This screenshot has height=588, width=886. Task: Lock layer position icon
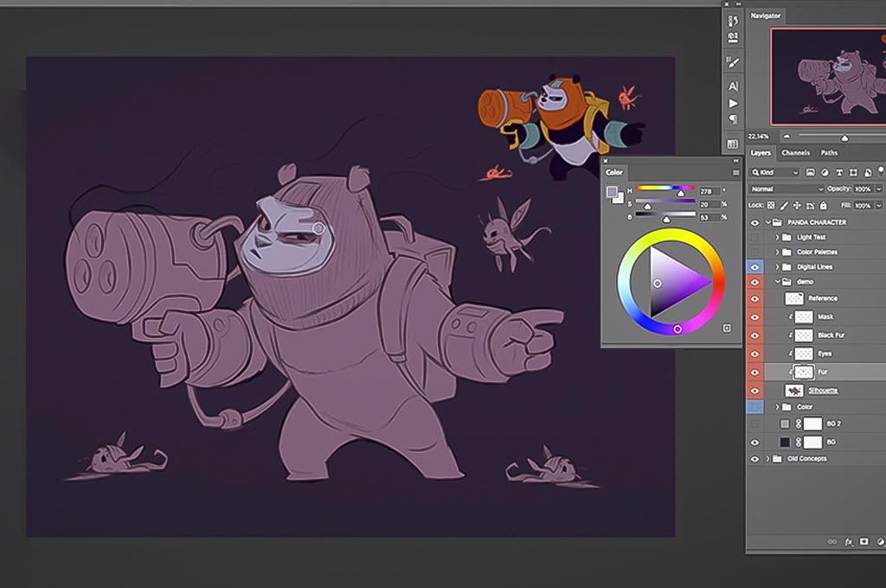797,206
